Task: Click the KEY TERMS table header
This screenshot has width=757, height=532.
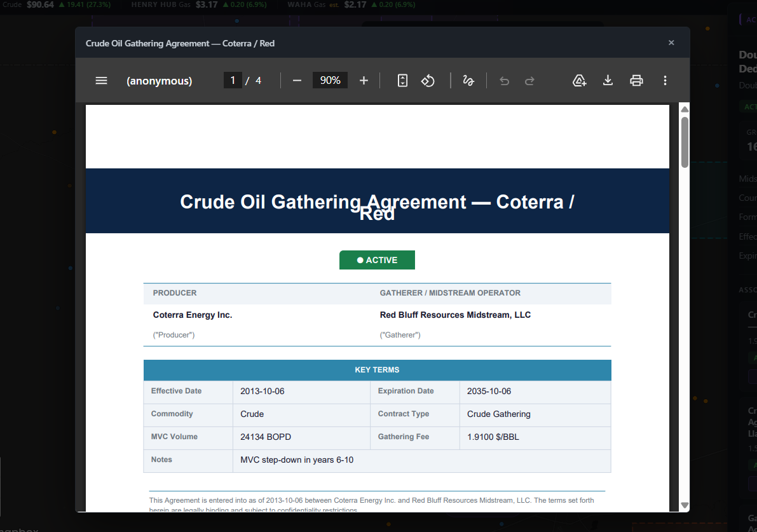Action: [377, 370]
